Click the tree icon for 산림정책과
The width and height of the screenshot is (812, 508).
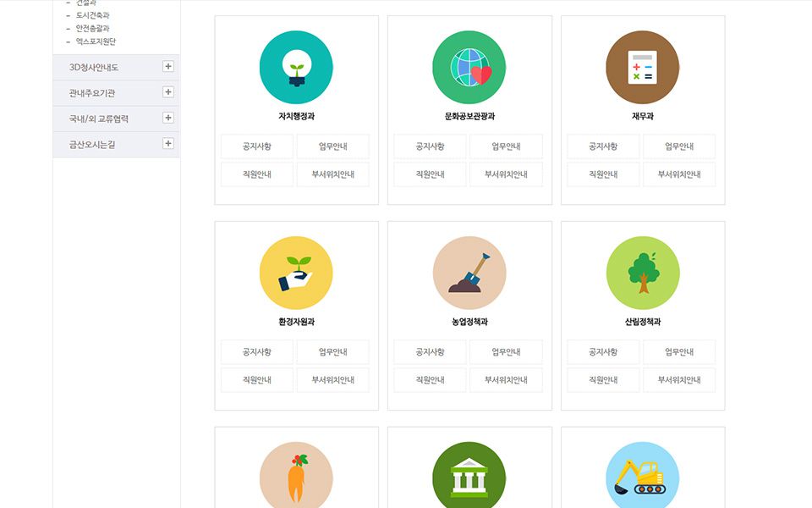click(643, 273)
